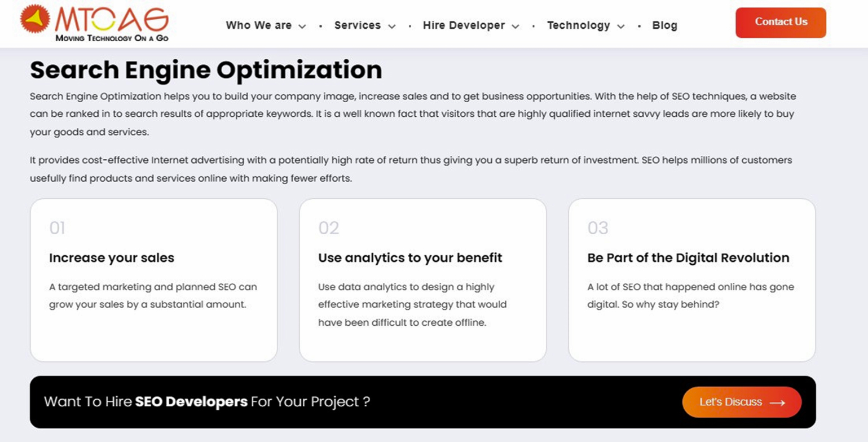The width and height of the screenshot is (868, 442).
Task: Select the Increase your sales card
Action: pos(153,279)
